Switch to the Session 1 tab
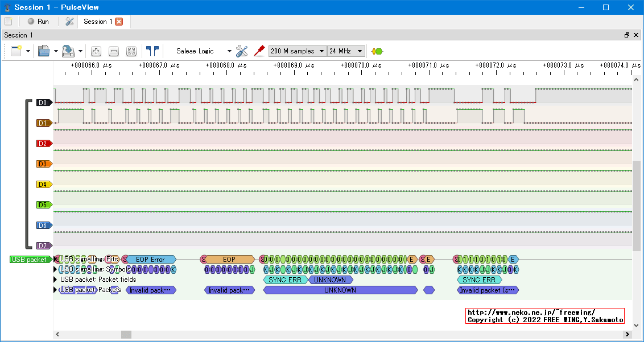Viewport: 644px width, 342px height. click(97, 22)
